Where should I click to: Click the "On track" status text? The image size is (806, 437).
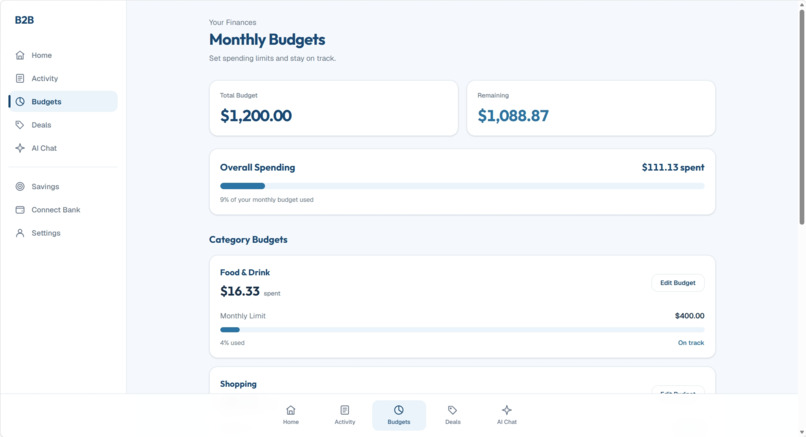click(x=691, y=342)
